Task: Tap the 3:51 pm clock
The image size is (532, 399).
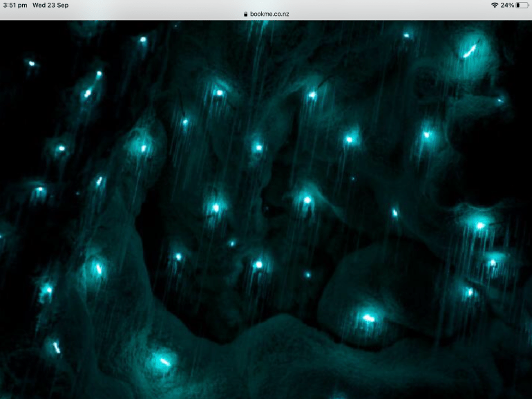Action: point(15,5)
